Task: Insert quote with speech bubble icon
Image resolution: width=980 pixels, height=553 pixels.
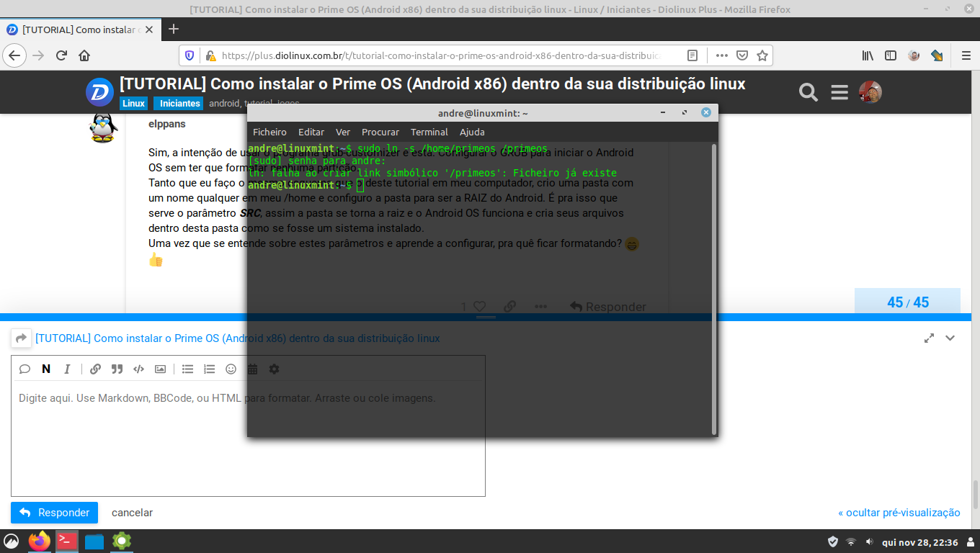Action: [x=24, y=369]
